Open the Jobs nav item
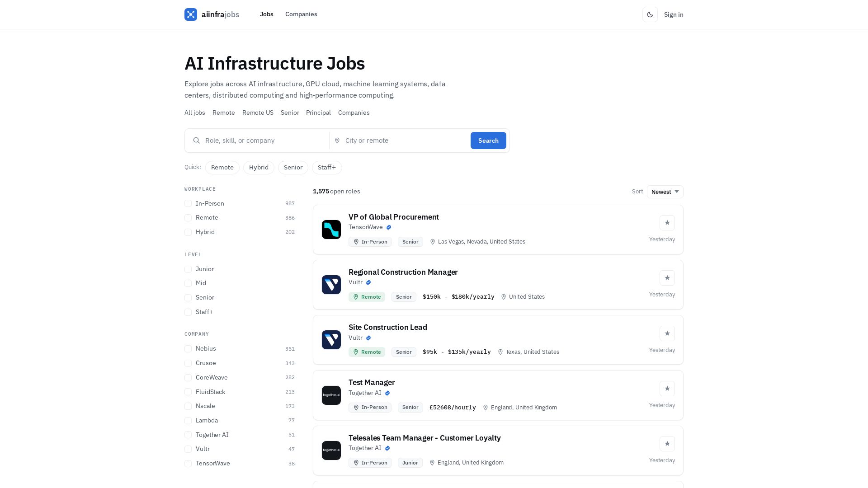 267,14
